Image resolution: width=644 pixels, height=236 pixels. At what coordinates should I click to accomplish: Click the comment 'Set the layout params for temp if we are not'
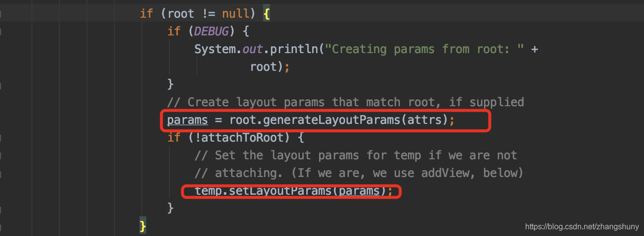pos(356,155)
